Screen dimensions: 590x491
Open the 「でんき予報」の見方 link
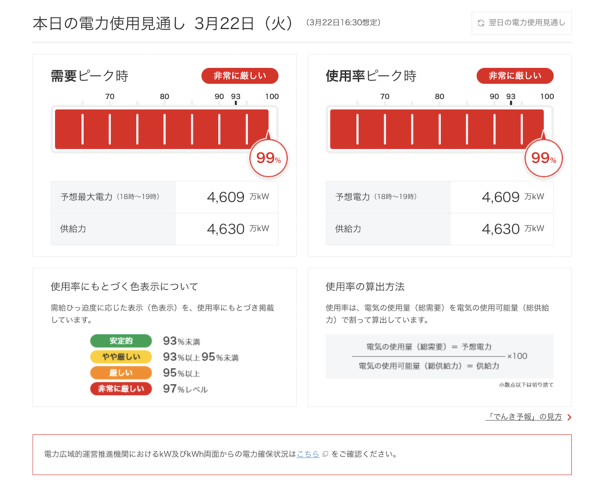coord(524,417)
